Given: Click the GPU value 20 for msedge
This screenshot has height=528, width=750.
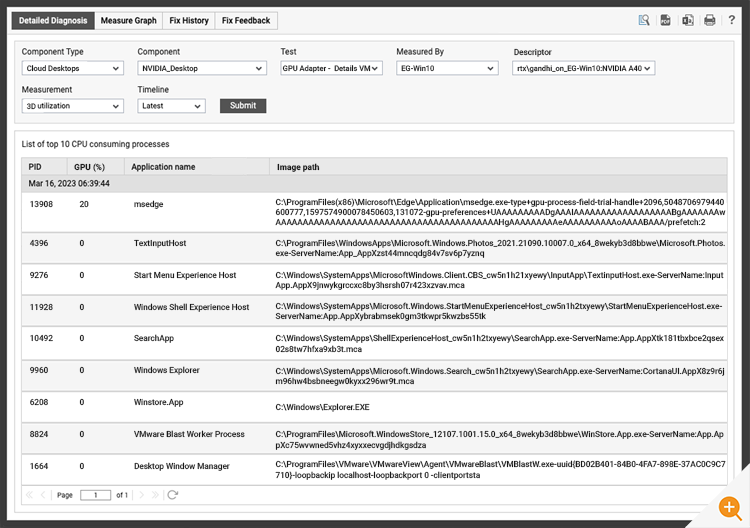Looking at the screenshot, I should (x=84, y=204).
